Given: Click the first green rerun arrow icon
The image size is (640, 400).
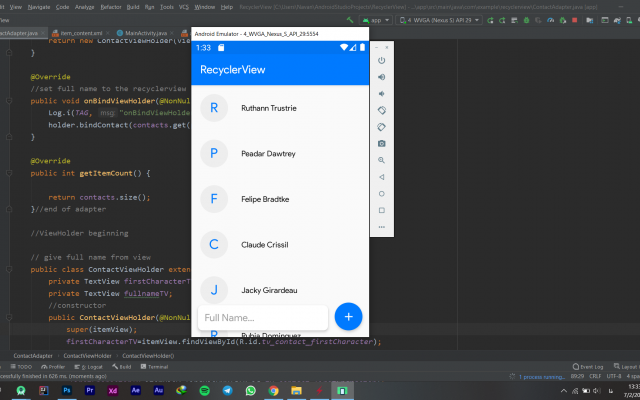Looking at the screenshot, I should tap(490, 20).
